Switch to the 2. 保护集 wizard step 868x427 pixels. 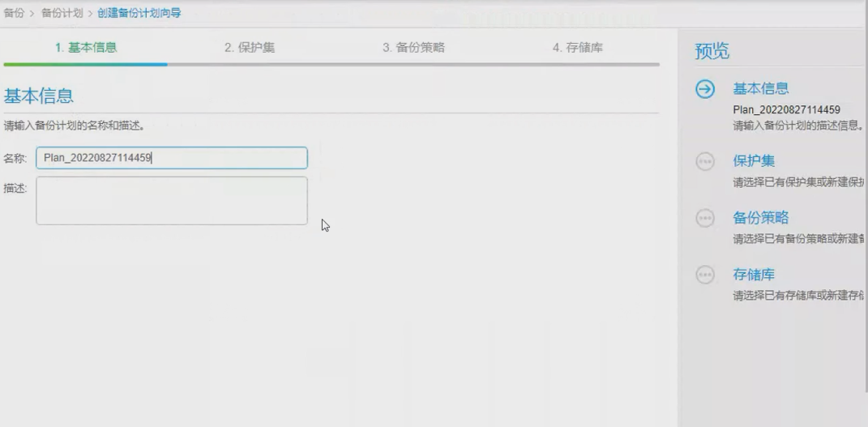pyautogui.click(x=250, y=47)
